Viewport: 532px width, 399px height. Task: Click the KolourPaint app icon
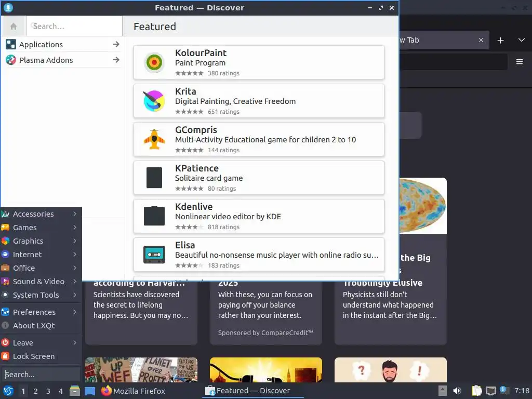pos(154,62)
